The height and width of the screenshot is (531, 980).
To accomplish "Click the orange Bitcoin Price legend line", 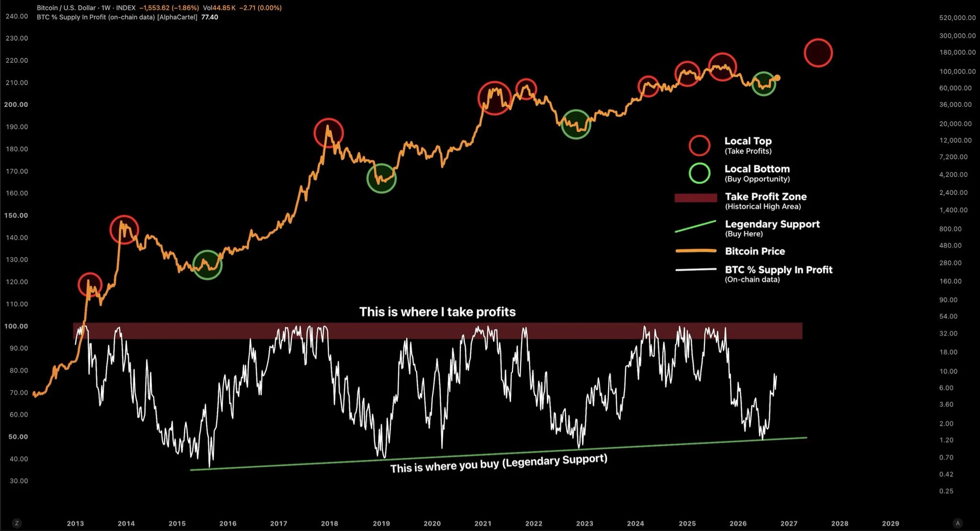I will (x=696, y=251).
